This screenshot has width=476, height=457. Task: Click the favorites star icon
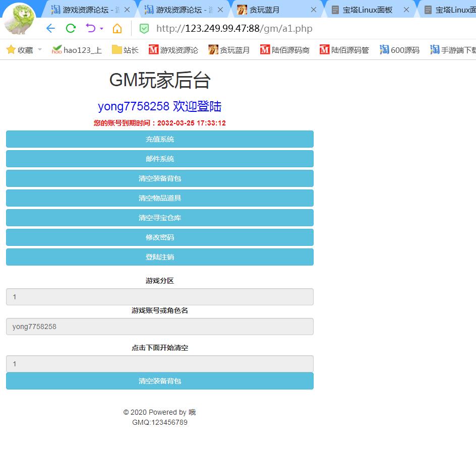tap(11, 50)
